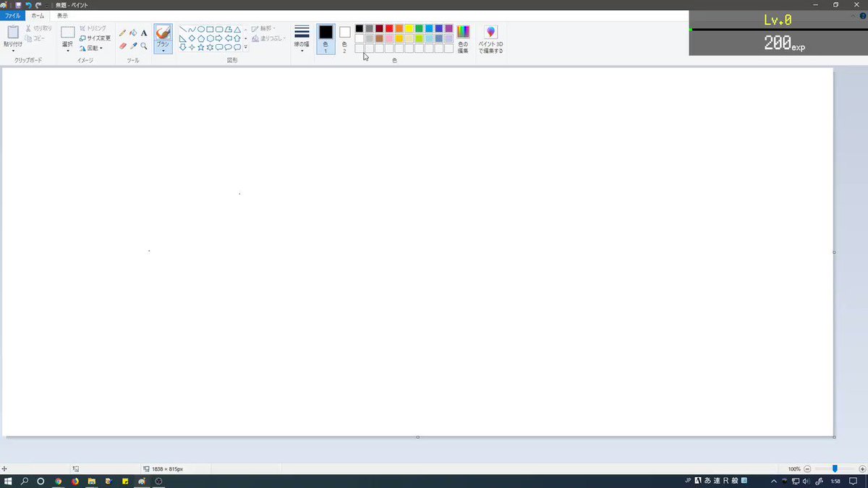Open Firefox from the taskbar
This screenshot has height=488, width=868.
click(x=75, y=481)
